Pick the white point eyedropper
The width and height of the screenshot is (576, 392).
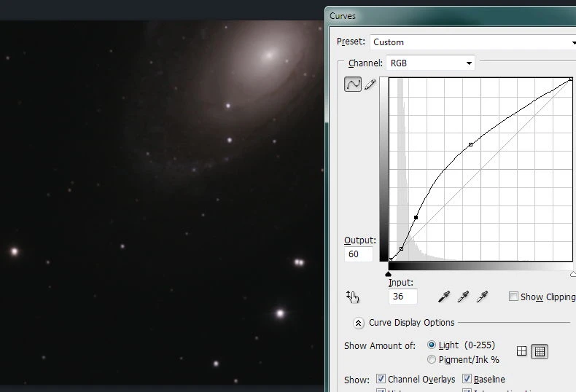tap(481, 297)
